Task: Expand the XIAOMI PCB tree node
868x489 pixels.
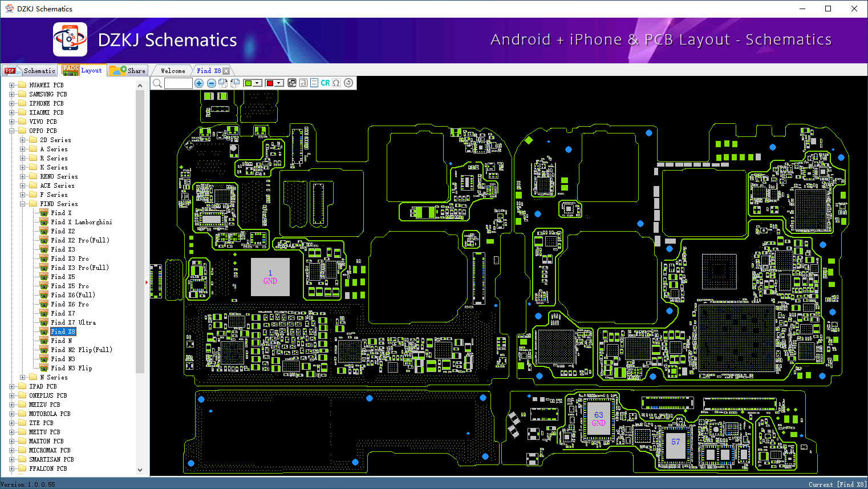Action: [12, 112]
